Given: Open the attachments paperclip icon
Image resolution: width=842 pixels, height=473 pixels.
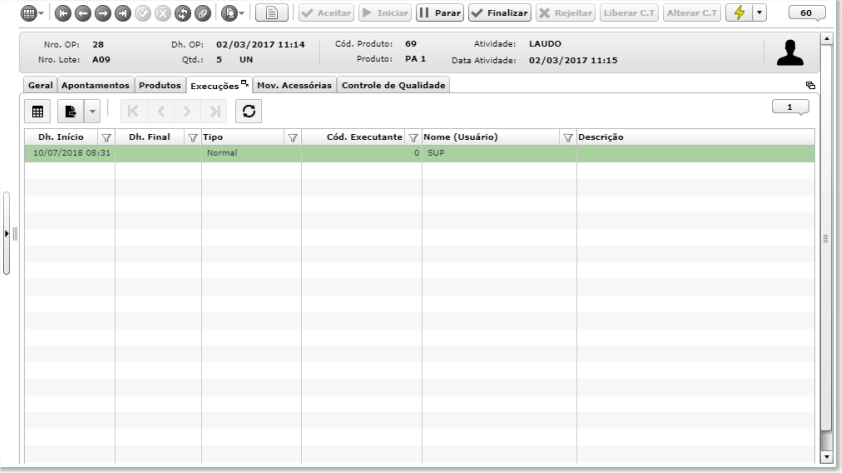Looking at the screenshot, I should [x=202, y=13].
